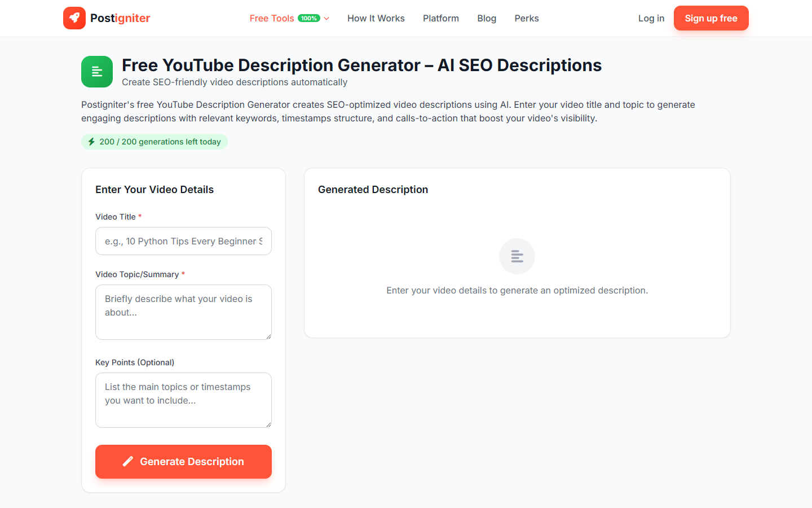Visit the Perks page
The width and height of the screenshot is (812, 508).
coord(526,17)
